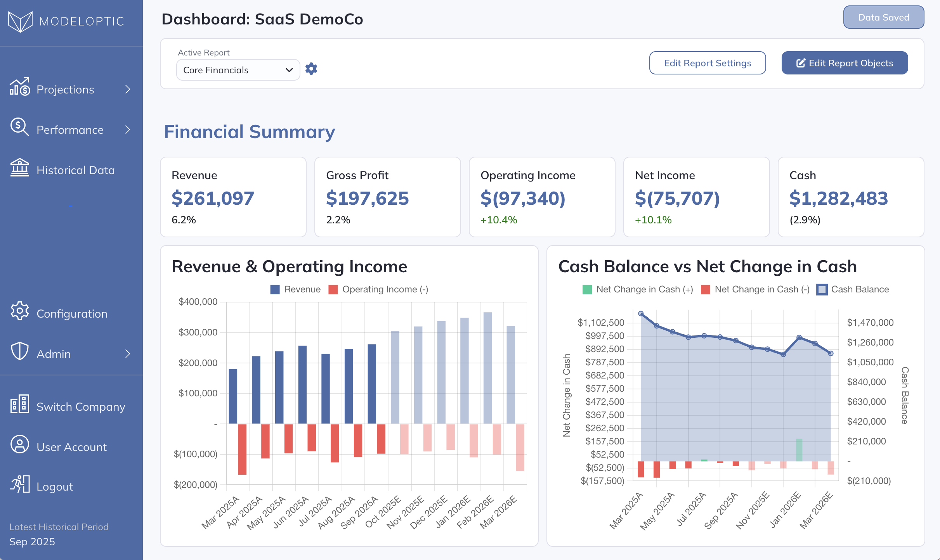
Task: Open the report settings gear beside the dropdown
Action: [311, 69]
